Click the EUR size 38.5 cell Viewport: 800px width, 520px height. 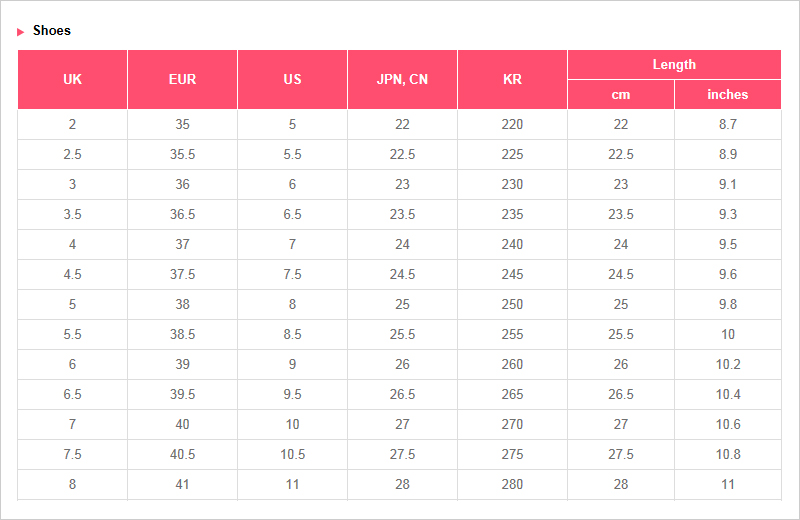[x=182, y=334]
